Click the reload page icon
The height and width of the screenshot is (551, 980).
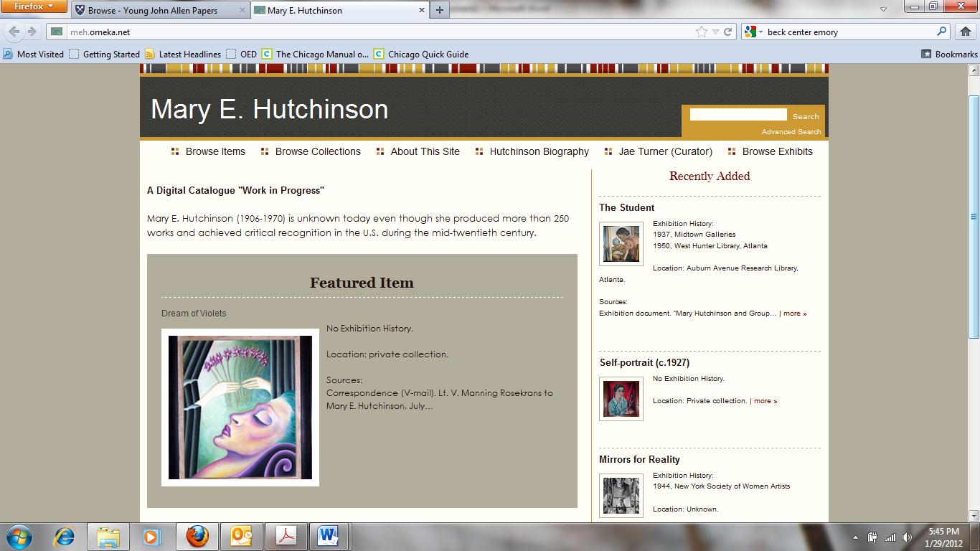coord(727,32)
